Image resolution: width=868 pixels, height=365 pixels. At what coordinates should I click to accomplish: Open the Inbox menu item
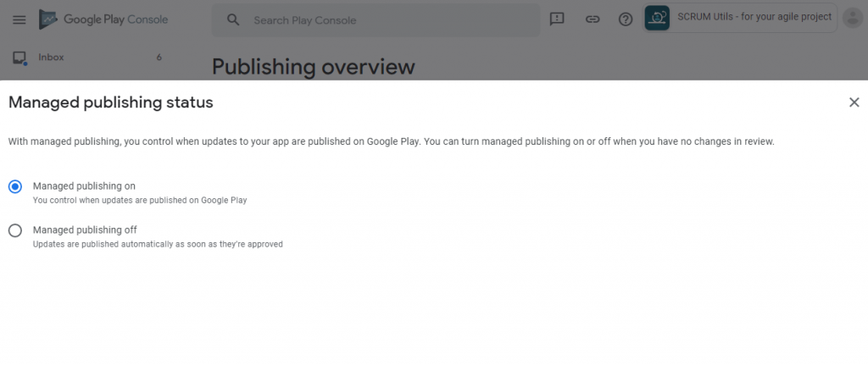point(87,58)
